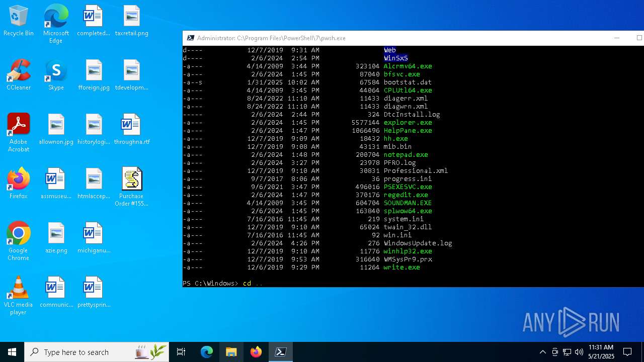Viewport: 644px width, 362px height.
Task: Open VLC media player shortcut
Action: coord(19,296)
